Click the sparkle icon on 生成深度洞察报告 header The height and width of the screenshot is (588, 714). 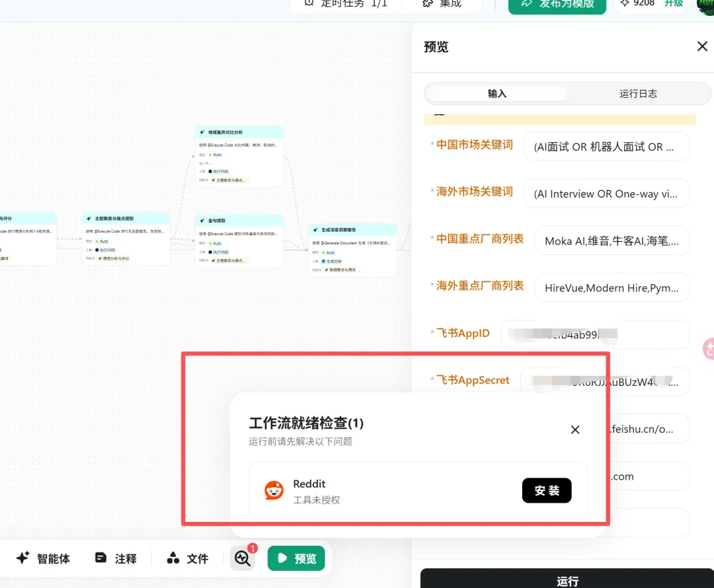click(315, 231)
